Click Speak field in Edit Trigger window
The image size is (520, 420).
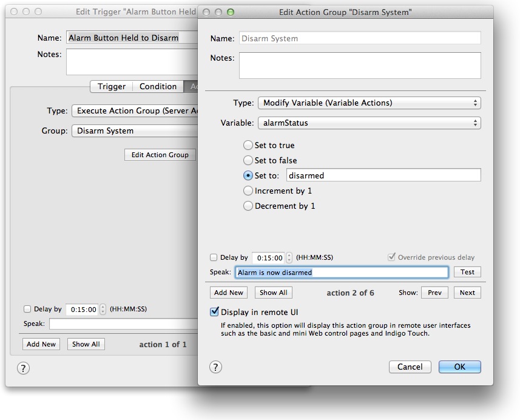coord(123,323)
